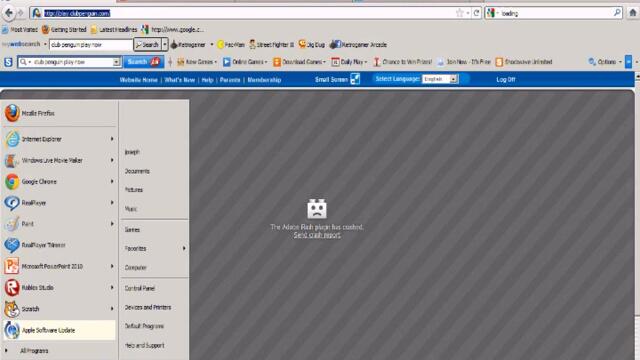Open the Membership link
Image resolution: width=640 pixels, height=360 pixels.
pyautogui.click(x=264, y=80)
